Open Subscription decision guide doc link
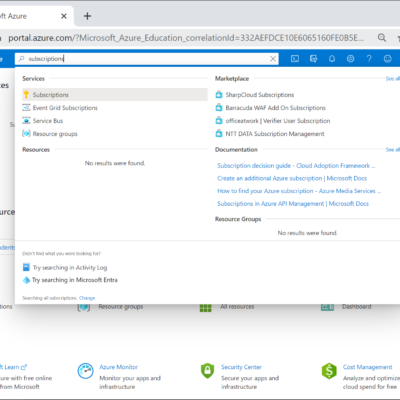 pos(296,166)
